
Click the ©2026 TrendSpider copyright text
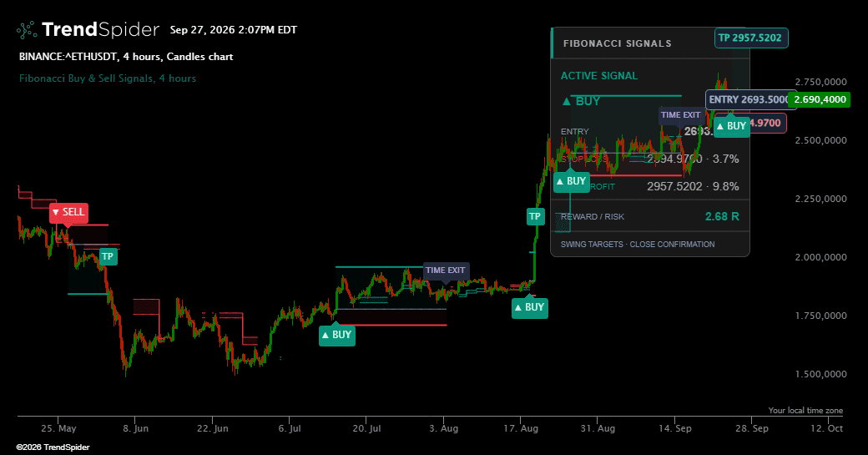53,447
